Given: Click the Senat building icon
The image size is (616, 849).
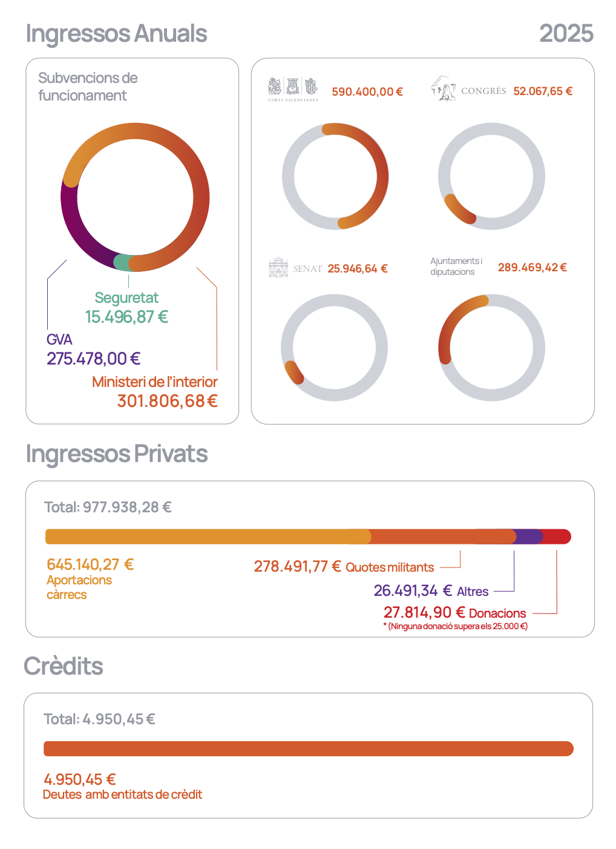Looking at the screenshot, I should point(278,267).
